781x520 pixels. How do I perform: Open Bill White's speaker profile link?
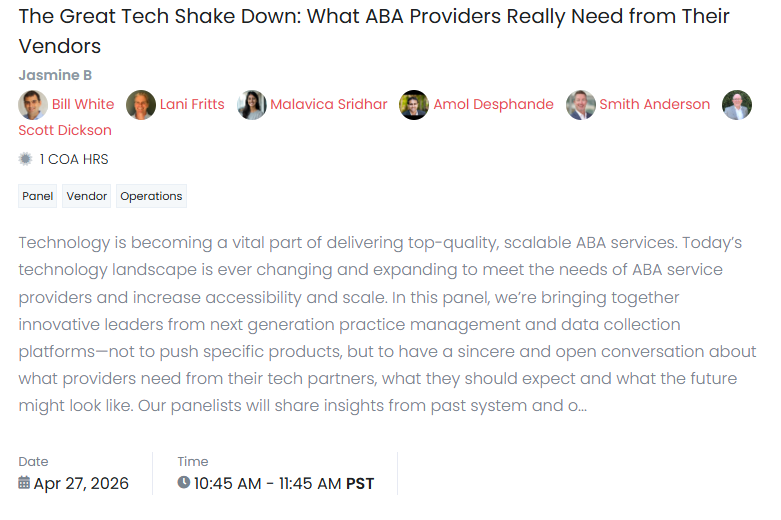coord(83,105)
